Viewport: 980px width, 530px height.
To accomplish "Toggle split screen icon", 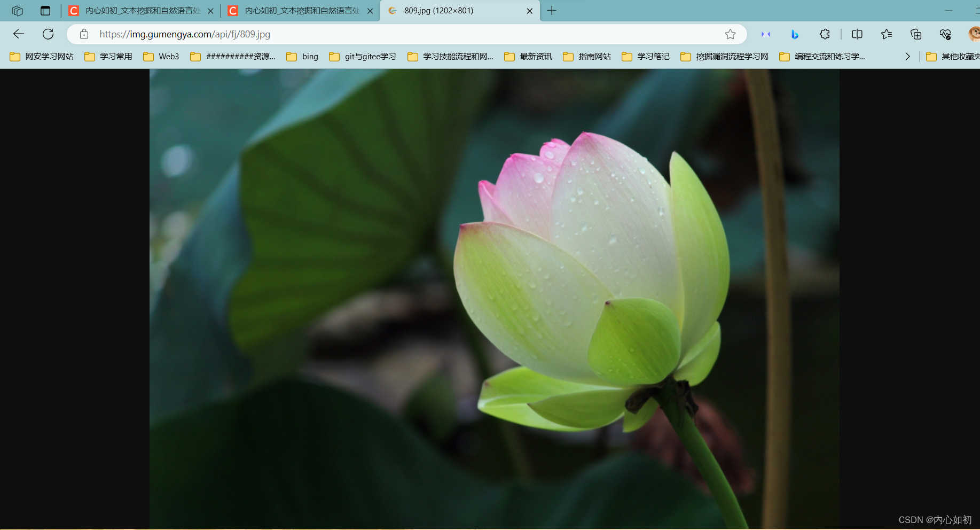I will [x=857, y=34].
